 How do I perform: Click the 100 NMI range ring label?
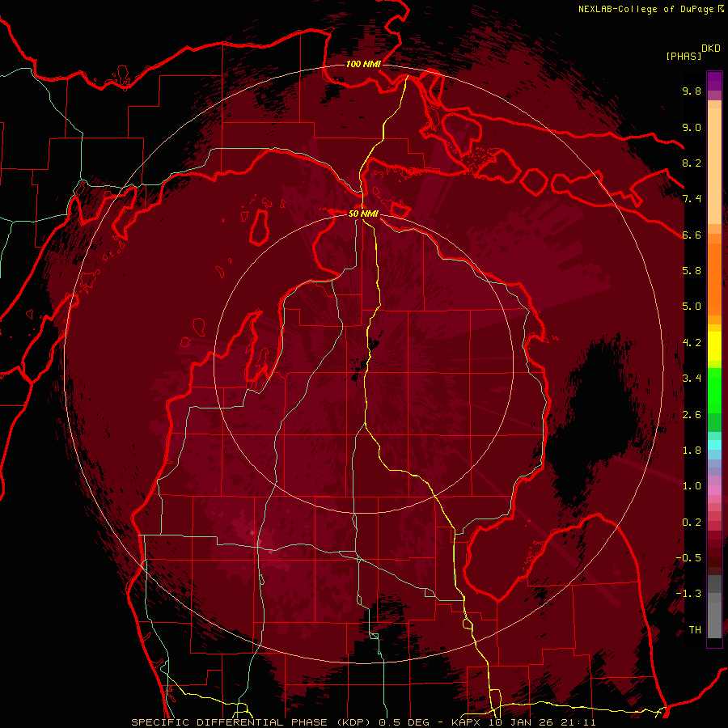click(x=363, y=64)
